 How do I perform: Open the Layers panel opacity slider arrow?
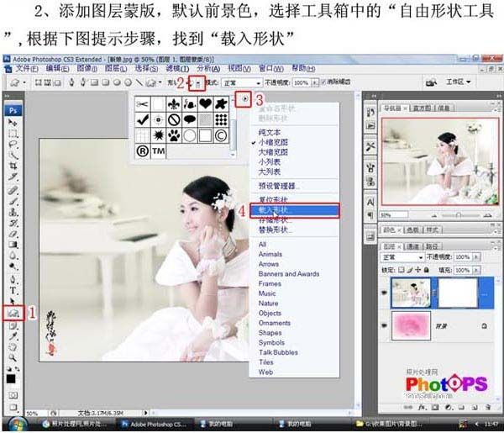point(476,257)
